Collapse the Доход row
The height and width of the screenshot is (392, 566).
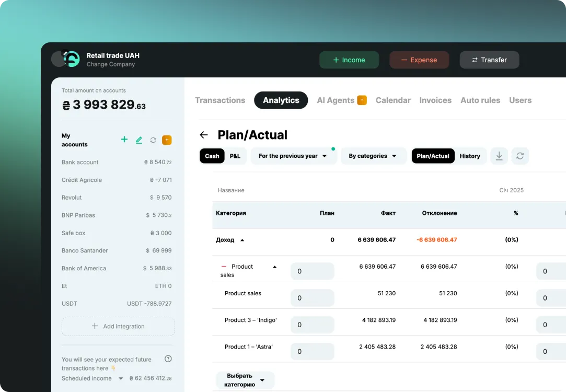pyautogui.click(x=242, y=240)
